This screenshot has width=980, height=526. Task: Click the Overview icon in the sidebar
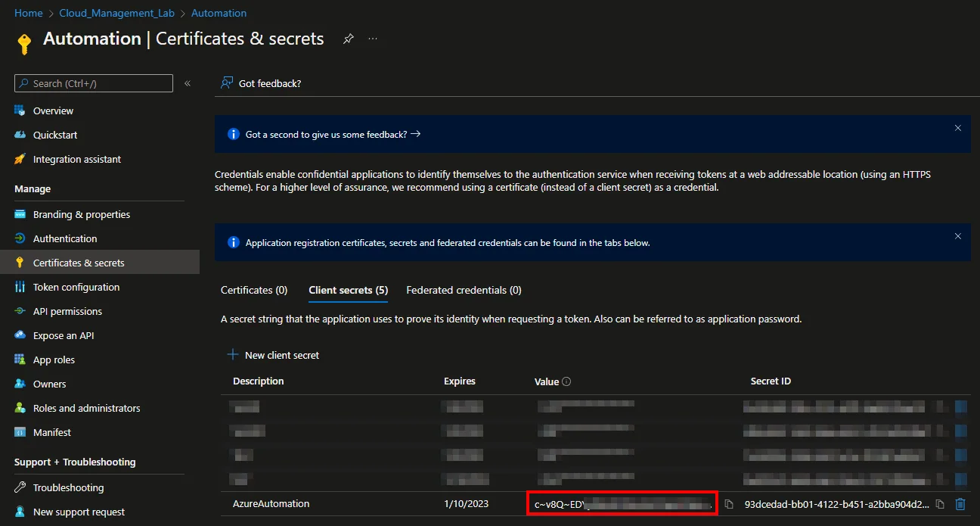pos(20,110)
